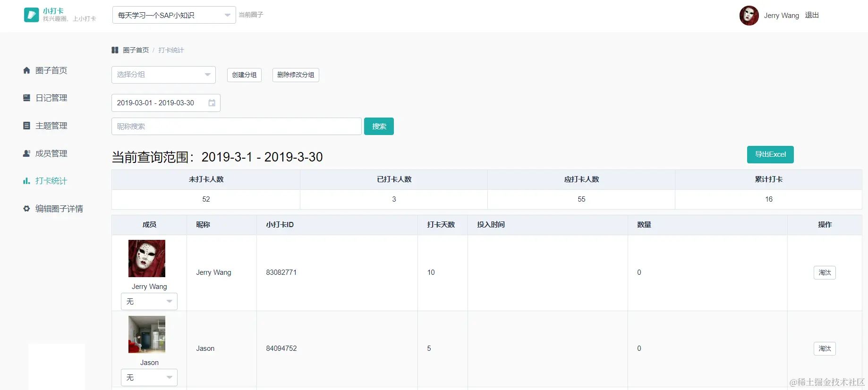The height and width of the screenshot is (390, 868).
Task: Click the 应打卡人数 value 55
Action: coord(581,199)
